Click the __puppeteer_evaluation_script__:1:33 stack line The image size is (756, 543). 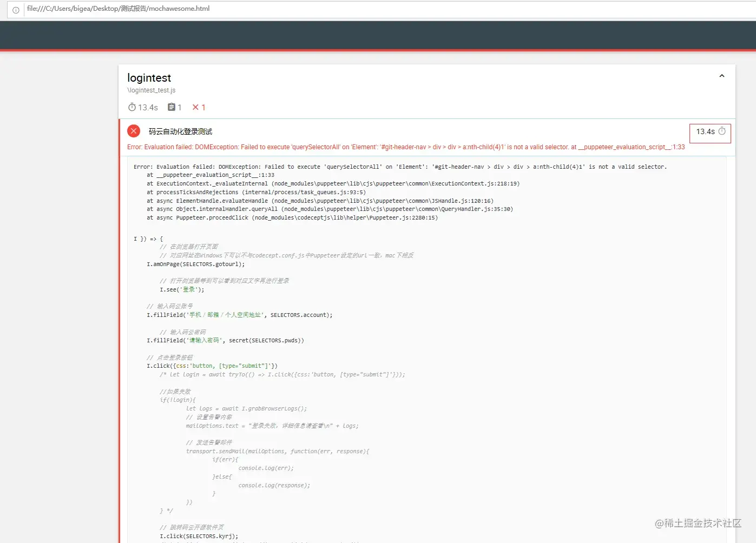[x=211, y=175]
